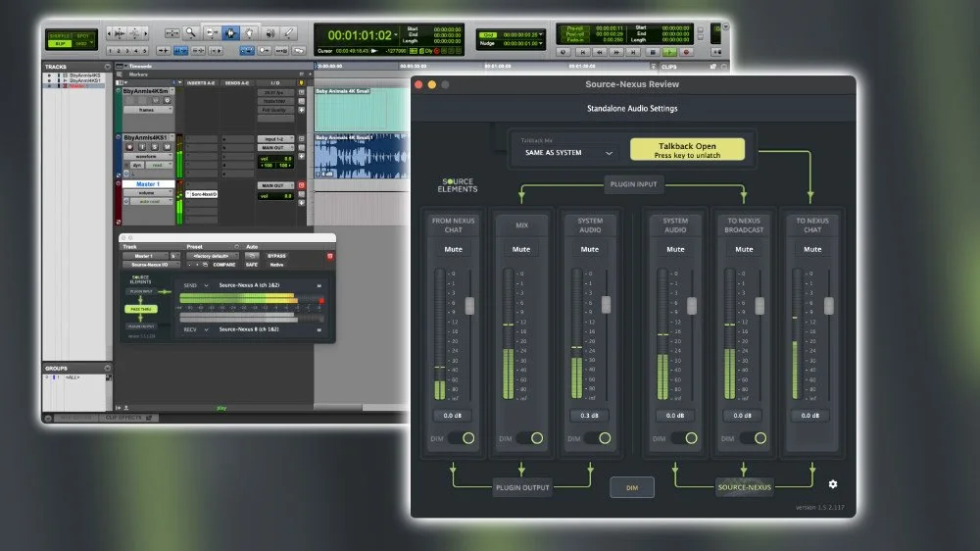The image size is (980, 551).
Task: Activate the Selector tool in Pro Tools toolbar
Action: tap(230, 32)
